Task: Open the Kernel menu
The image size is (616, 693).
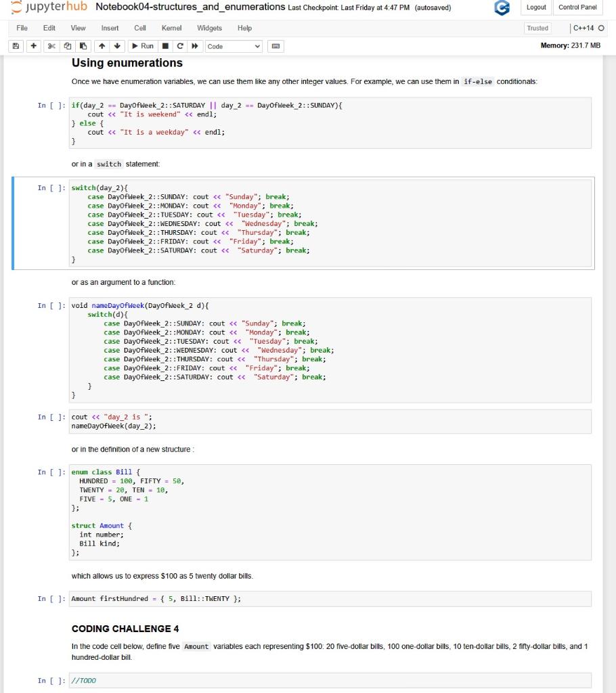Action: [172, 28]
